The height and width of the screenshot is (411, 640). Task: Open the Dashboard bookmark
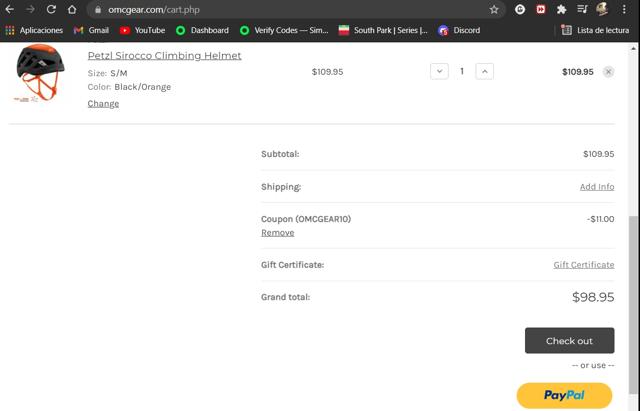(202, 30)
